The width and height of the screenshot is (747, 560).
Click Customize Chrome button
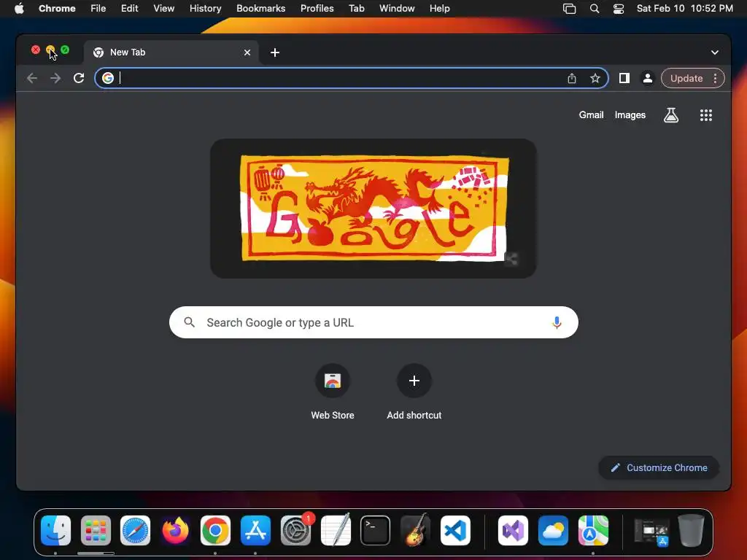(x=659, y=467)
